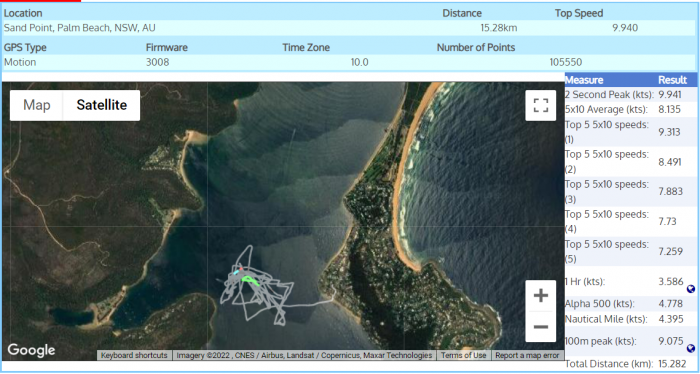Click the Nautical Mile row

(x=630, y=319)
